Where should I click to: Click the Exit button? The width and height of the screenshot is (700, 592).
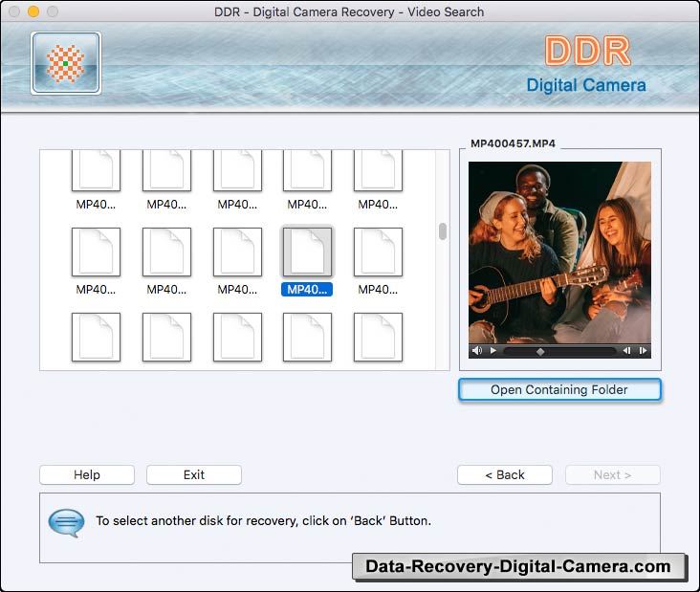click(194, 474)
